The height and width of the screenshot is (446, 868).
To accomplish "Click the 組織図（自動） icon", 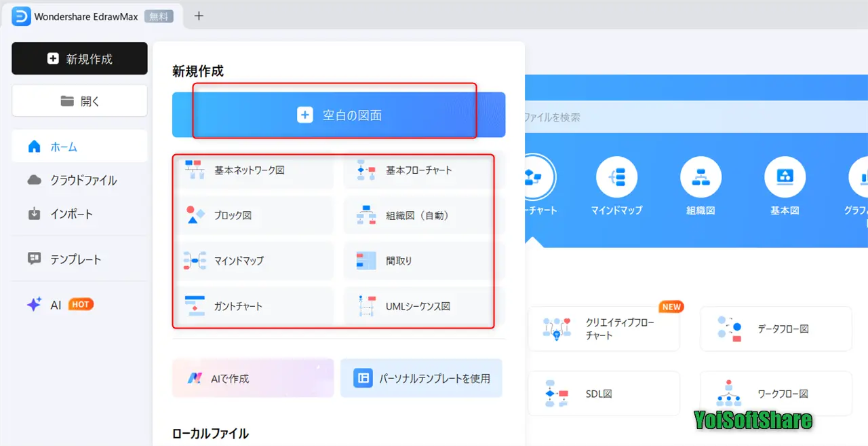I will tap(366, 215).
